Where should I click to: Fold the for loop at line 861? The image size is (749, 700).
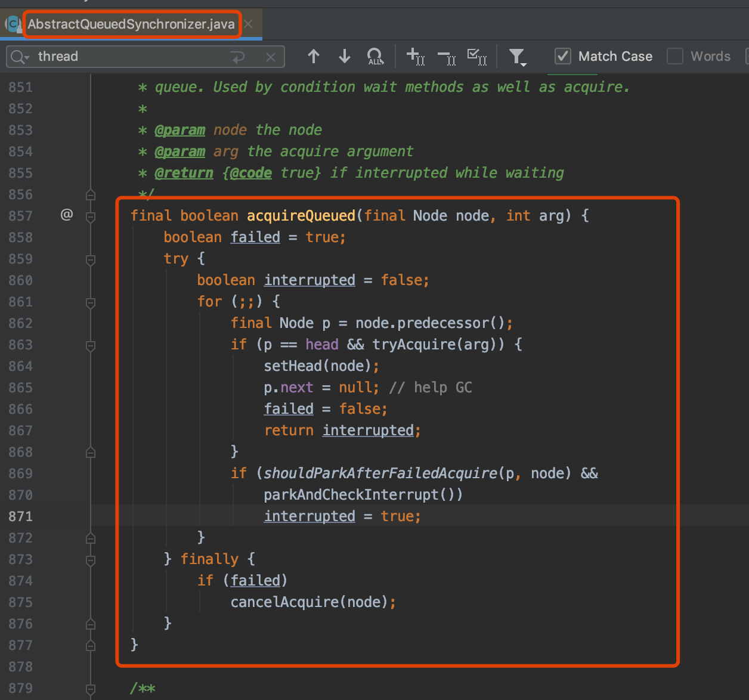pyautogui.click(x=91, y=302)
